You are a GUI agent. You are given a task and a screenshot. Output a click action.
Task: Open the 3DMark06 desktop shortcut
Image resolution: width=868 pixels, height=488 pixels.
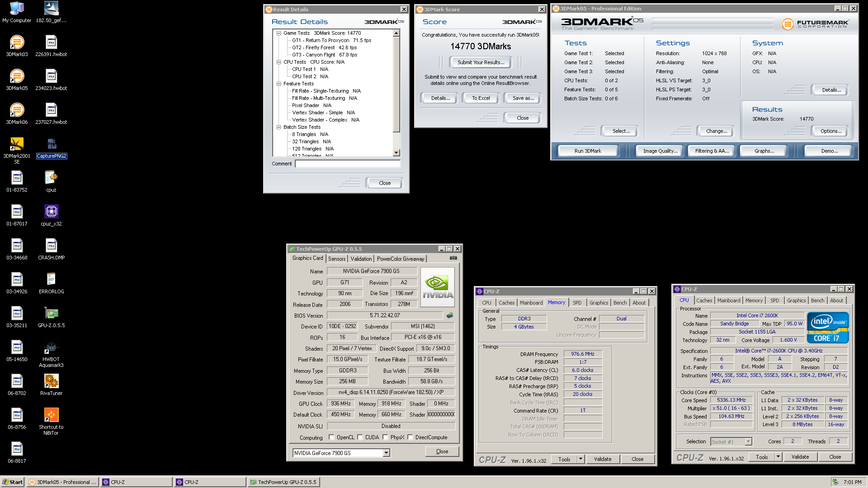pyautogui.click(x=17, y=114)
